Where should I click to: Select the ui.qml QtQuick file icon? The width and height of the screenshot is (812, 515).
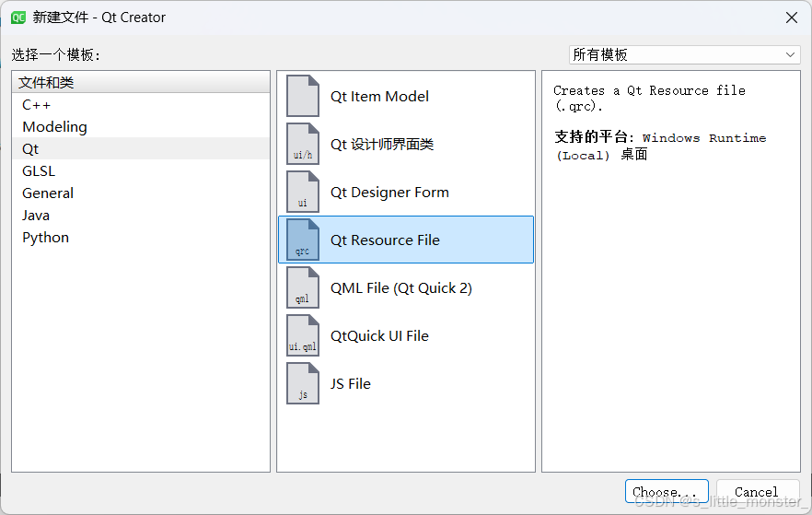point(302,335)
